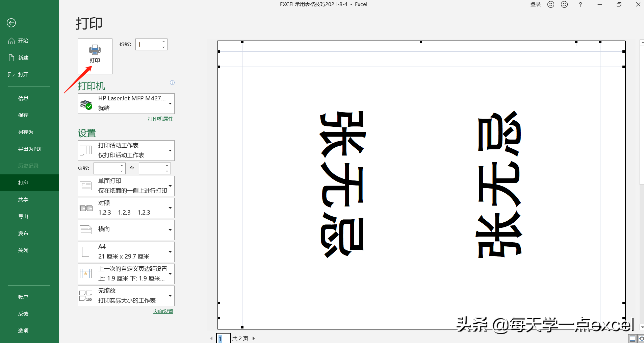Decrease the number of copies
This screenshot has width=644, height=343.
tap(164, 47)
